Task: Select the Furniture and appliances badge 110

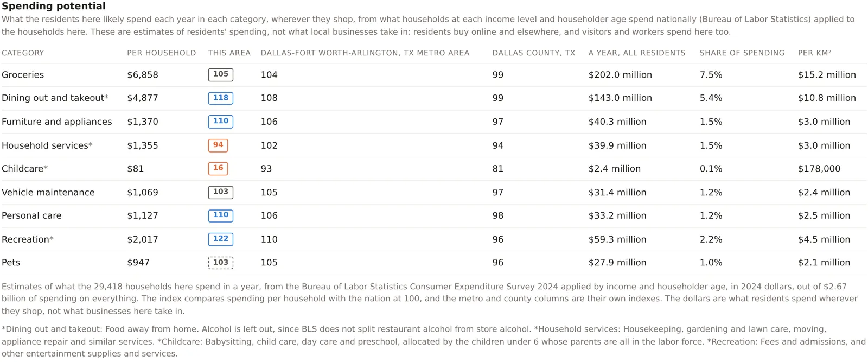Action: pyautogui.click(x=220, y=121)
